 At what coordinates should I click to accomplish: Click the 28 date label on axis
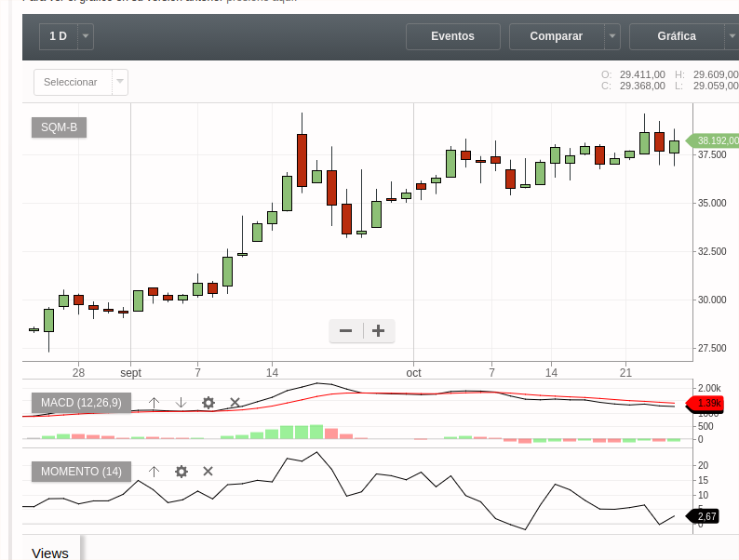[x=79, y=373]
